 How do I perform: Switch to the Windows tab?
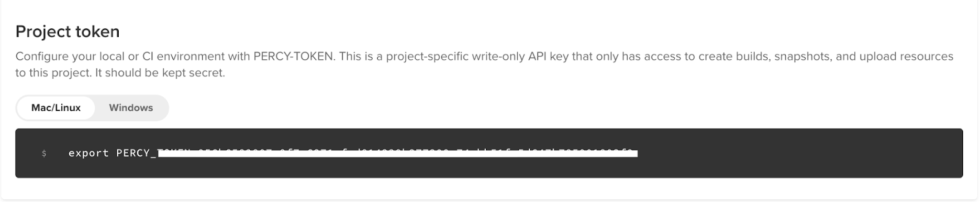[131, 108]
